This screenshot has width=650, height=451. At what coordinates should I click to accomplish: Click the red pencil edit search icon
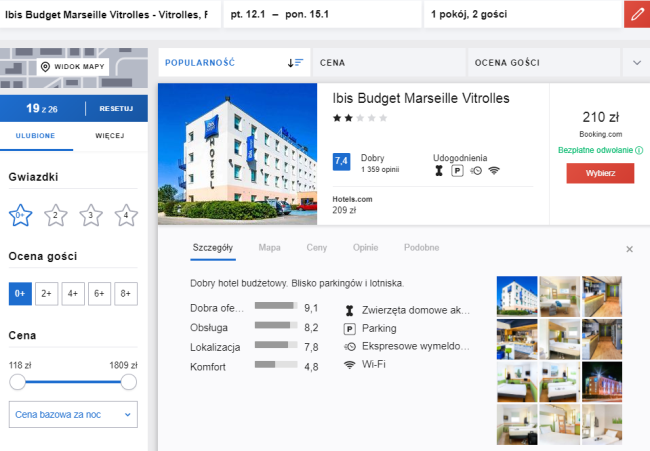637,15
